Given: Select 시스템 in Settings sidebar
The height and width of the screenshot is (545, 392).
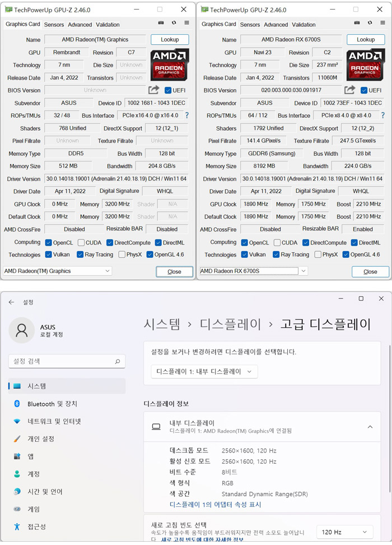Looking at the screenshot, I should [67, 386].
